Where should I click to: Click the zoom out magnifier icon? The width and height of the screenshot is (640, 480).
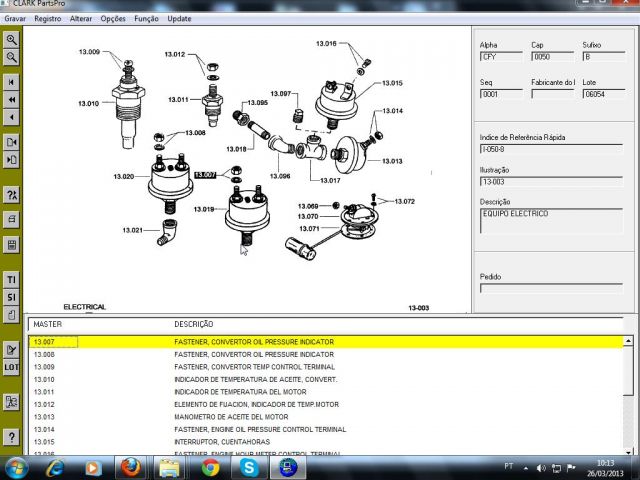coord(11,58)
